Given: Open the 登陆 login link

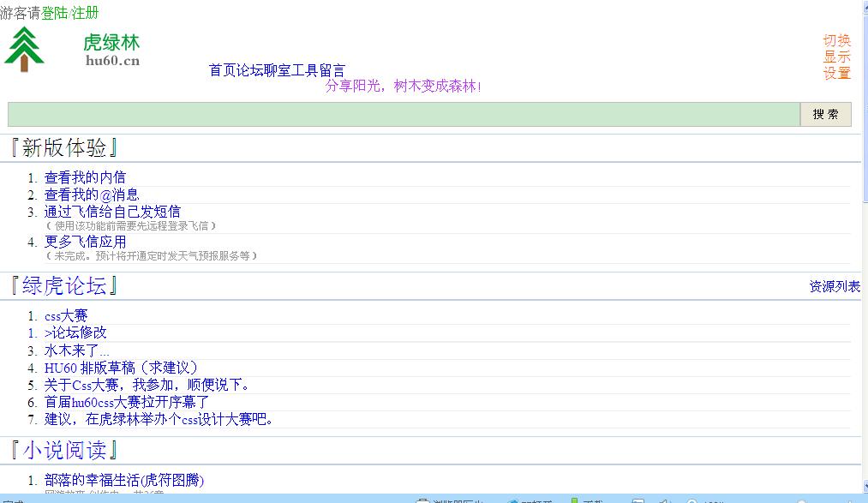Looking at the screenshot, I should tap(54, 13).
